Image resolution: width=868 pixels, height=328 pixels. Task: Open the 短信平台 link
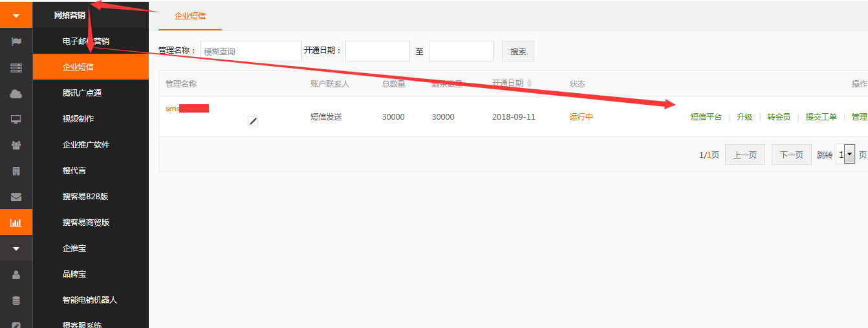coord(706,117)
